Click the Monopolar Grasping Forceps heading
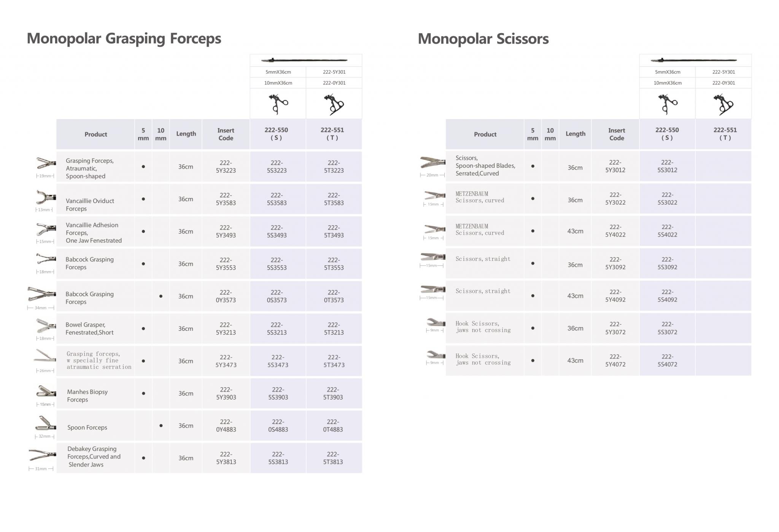The image size is (779, 532). pos(124,39)
